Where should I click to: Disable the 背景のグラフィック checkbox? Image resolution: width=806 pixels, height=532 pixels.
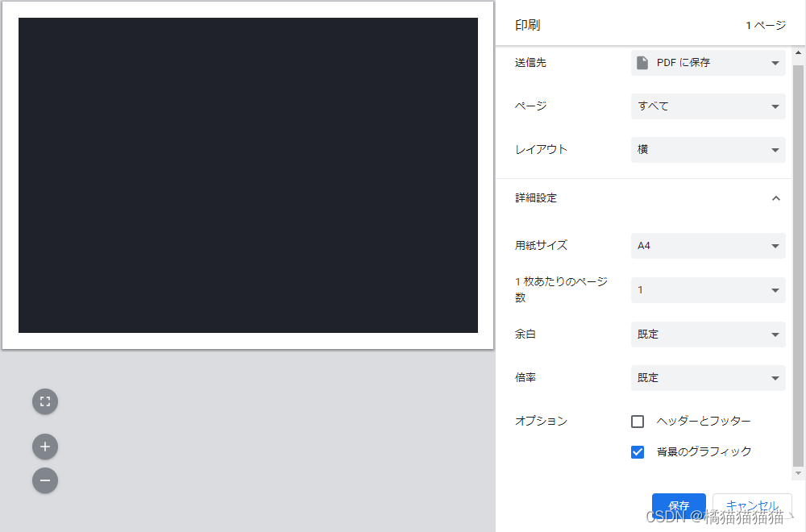[x=638, y=452]
